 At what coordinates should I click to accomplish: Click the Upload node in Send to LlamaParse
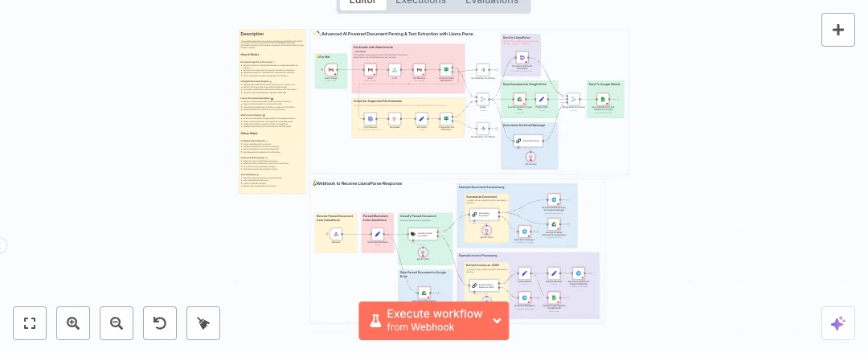pos(522,57)
